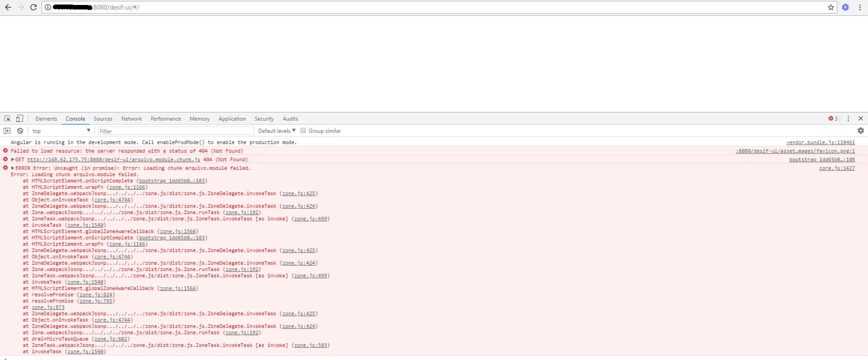Open the core.js:1427 source link
The image size is (868, 360).
point(837,168)
